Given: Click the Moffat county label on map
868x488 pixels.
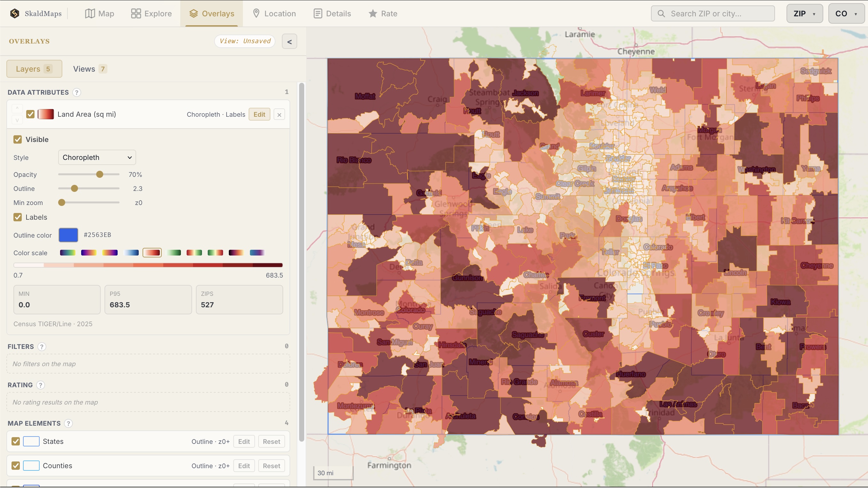Looking at the screenshot, I should tap(365, 97).
